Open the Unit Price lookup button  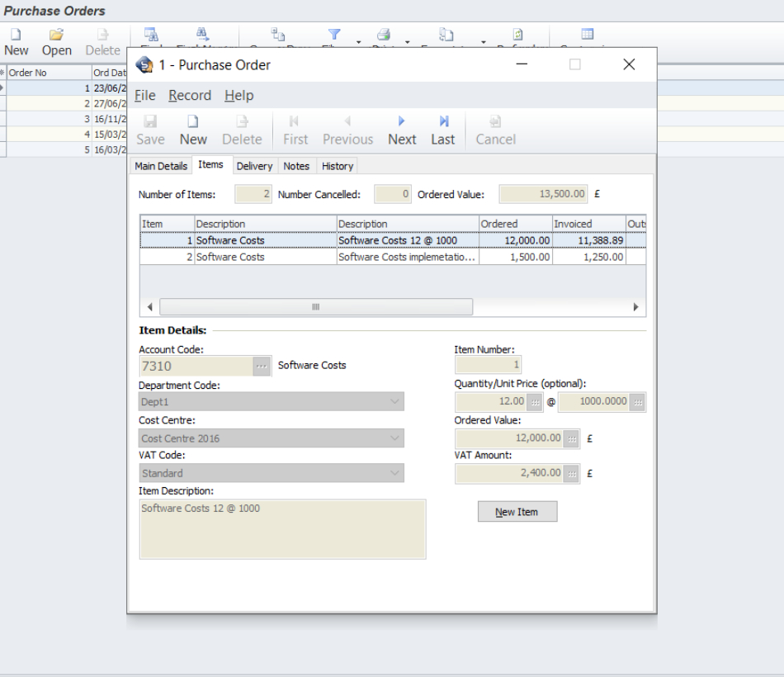click(636, 402)
